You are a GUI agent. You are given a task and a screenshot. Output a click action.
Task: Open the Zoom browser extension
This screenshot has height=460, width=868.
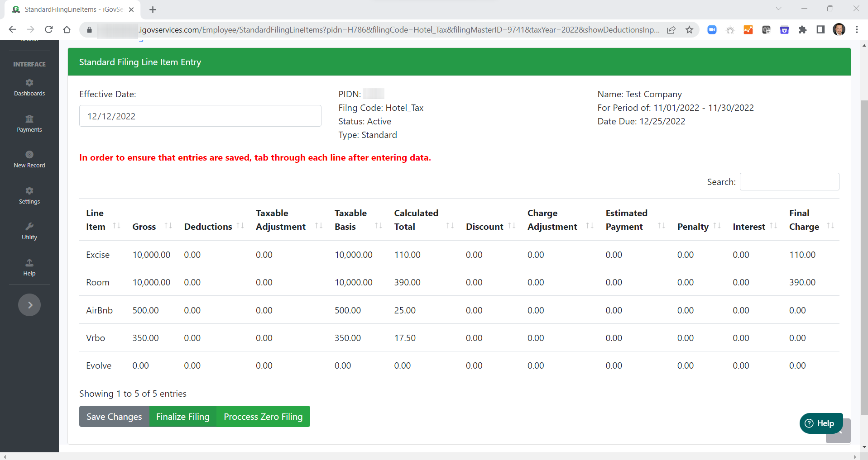(712, 29)
